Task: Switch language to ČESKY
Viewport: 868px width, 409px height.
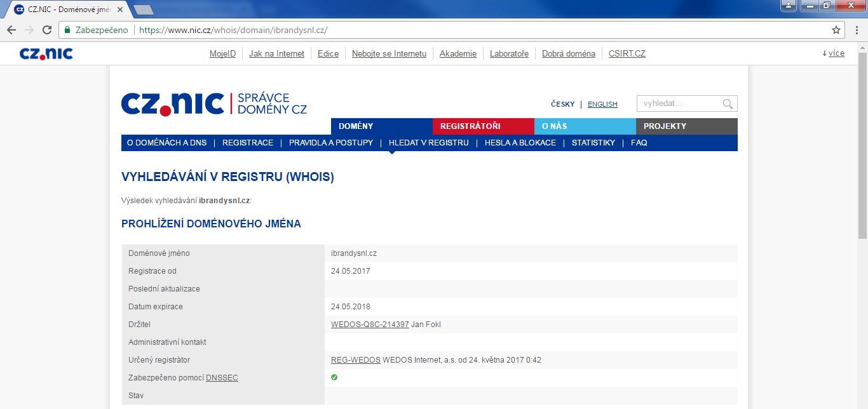Action: coord(562,104)
